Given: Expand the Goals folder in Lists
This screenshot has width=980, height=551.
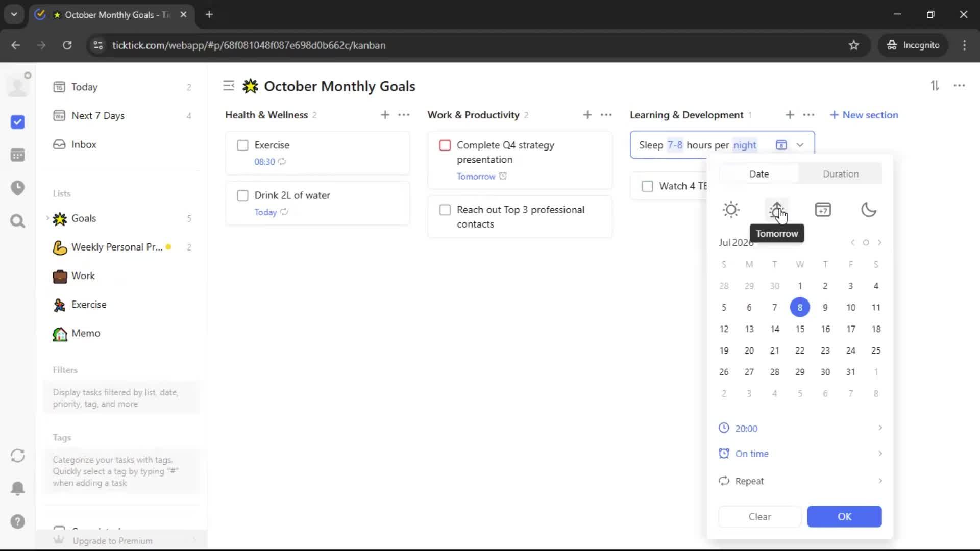Looking at the screenshot, I should (47, 218).
